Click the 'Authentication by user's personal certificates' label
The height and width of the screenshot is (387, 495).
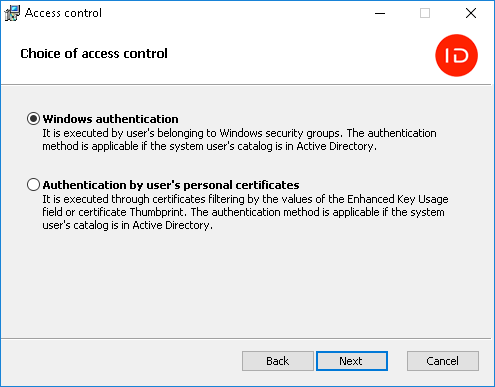point(171,185)
